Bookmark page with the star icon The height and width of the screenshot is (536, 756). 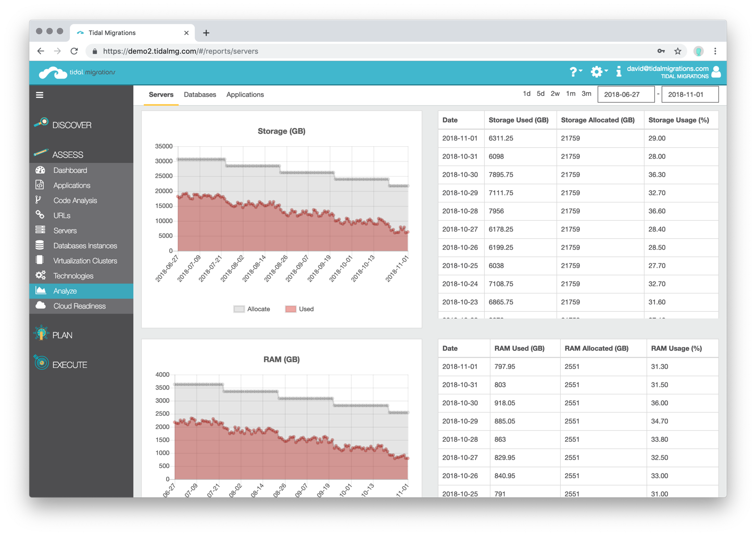coord(677,51)
